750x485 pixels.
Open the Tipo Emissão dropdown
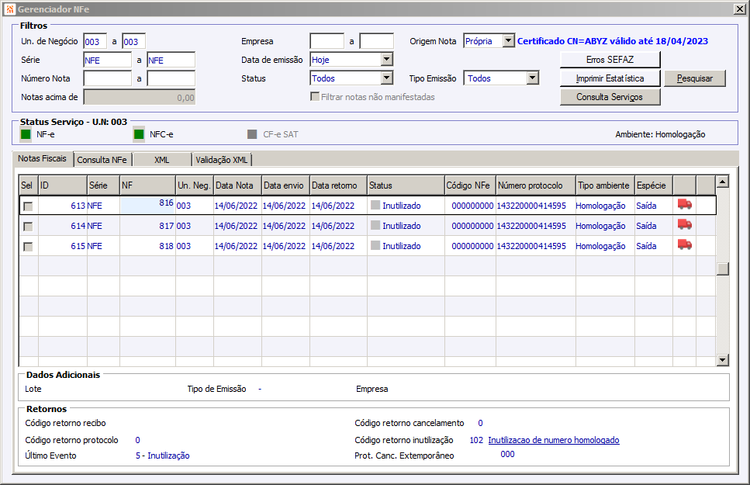tap(533, 78)
